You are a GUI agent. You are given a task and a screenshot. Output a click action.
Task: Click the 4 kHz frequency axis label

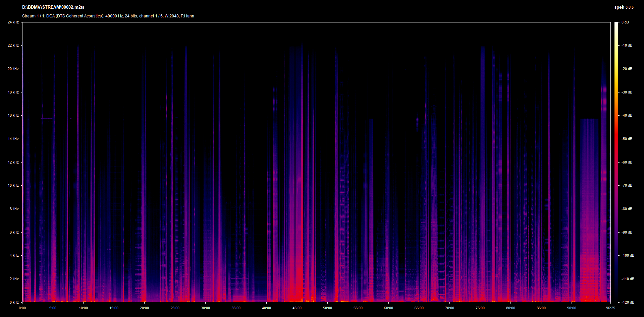tap(14, 255)
